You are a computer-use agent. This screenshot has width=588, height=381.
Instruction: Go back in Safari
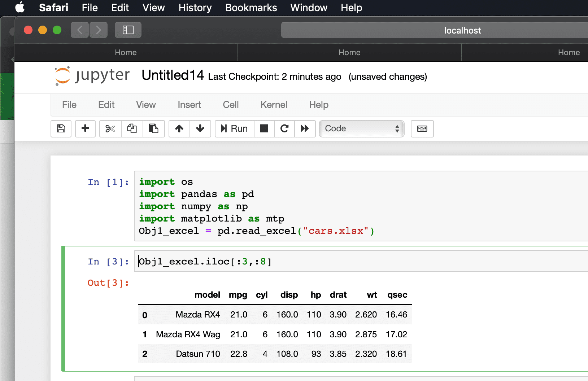(x=80, y=30)
